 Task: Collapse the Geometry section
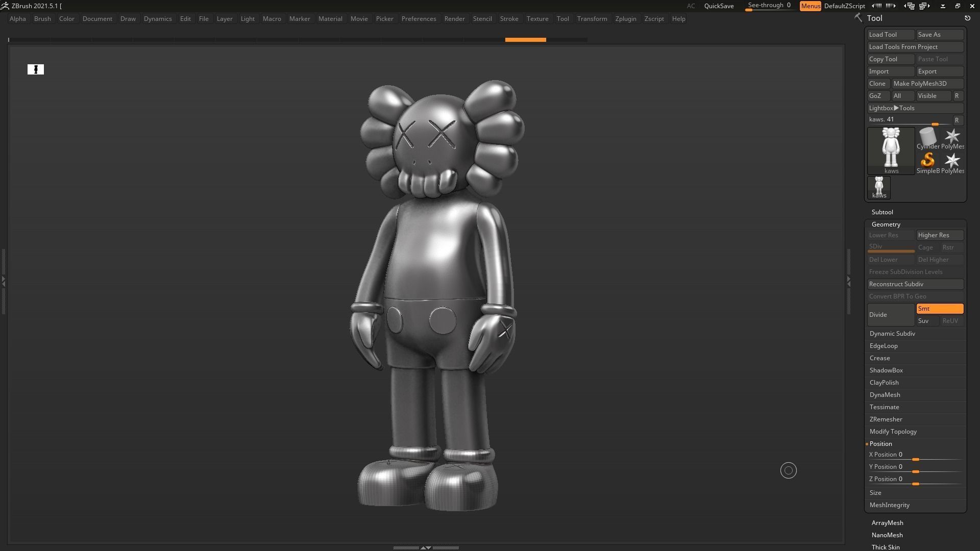[x=886, y=224]
